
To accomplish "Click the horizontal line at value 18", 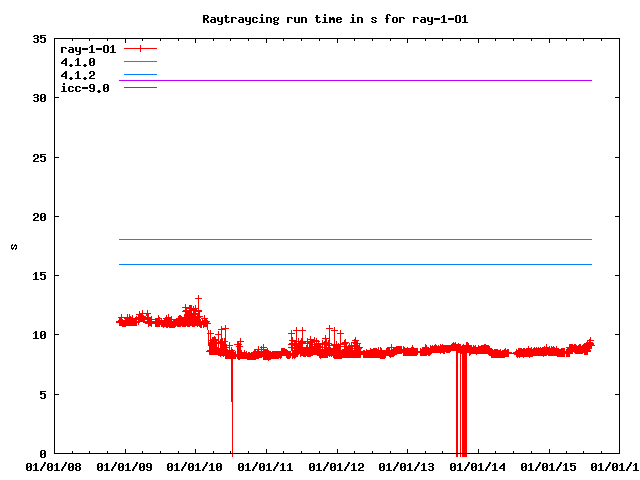I will click(360, 239).
